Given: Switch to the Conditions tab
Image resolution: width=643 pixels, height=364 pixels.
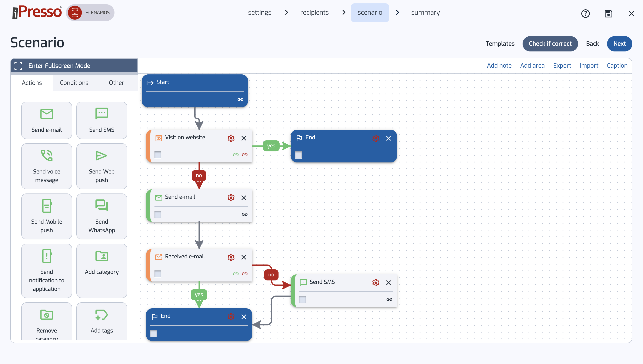Looking at the screenshot, I should [x=74, y=82].
